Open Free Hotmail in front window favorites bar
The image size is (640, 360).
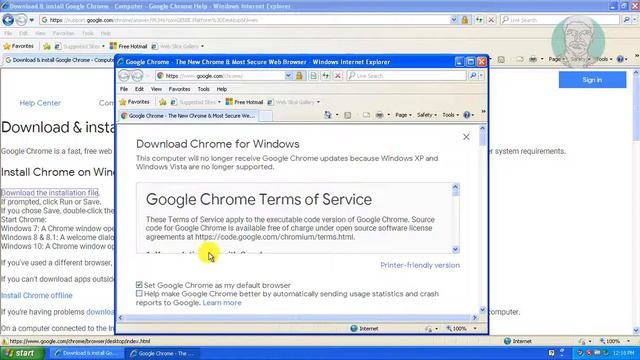[x=244, y=102]
